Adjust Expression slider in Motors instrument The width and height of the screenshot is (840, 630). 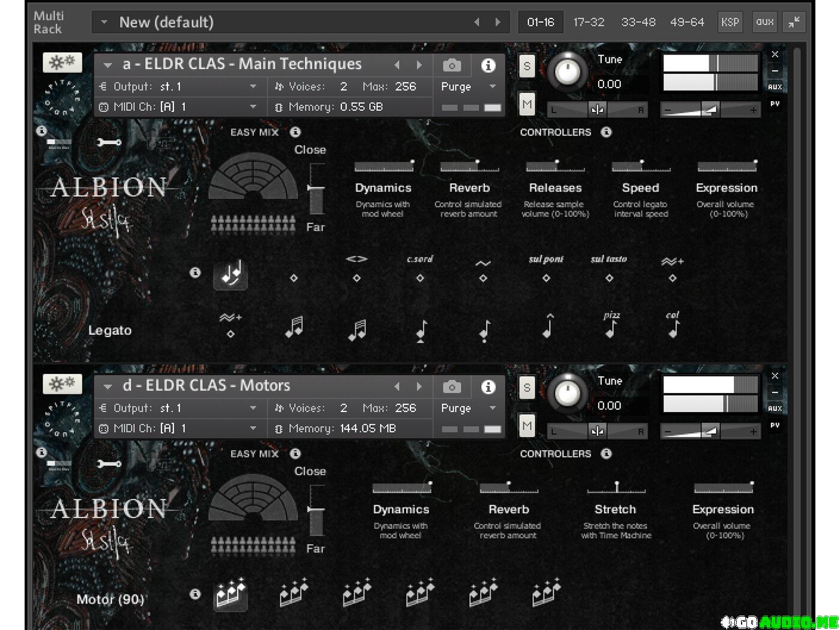(723, 487)
